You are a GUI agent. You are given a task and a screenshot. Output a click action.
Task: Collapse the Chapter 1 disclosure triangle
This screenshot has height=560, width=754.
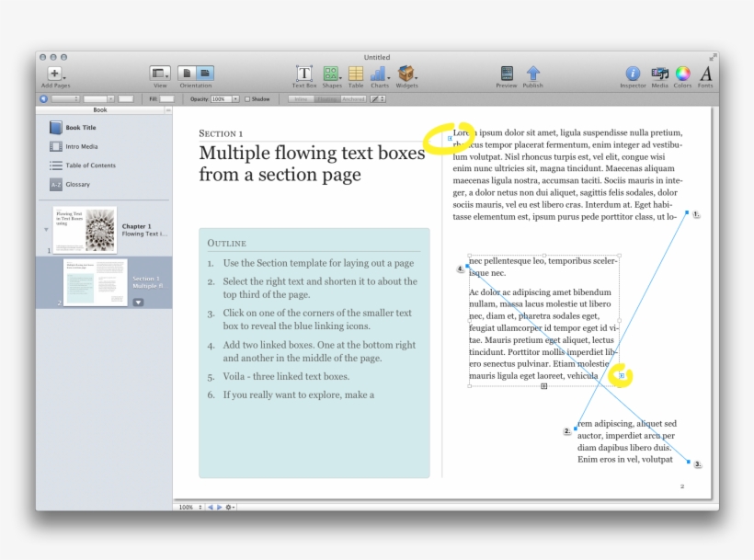46,229
